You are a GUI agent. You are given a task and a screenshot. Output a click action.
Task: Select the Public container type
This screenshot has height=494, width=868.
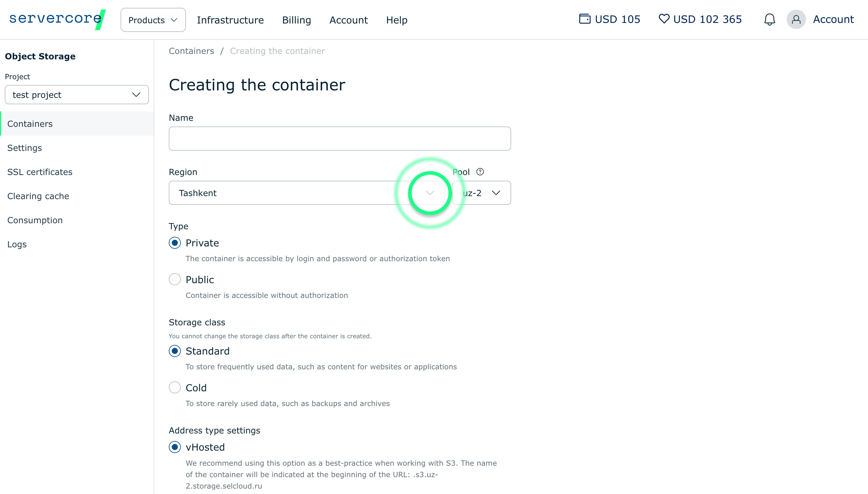coord(175,280)
